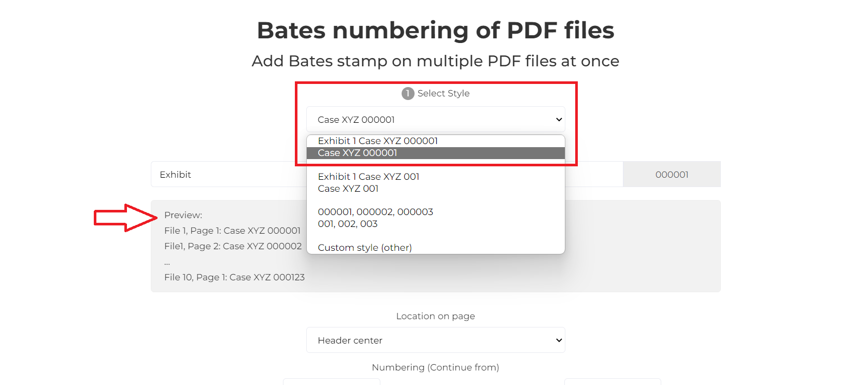Select the "Exhibit 1 Case XYZ 001" option

369,176
